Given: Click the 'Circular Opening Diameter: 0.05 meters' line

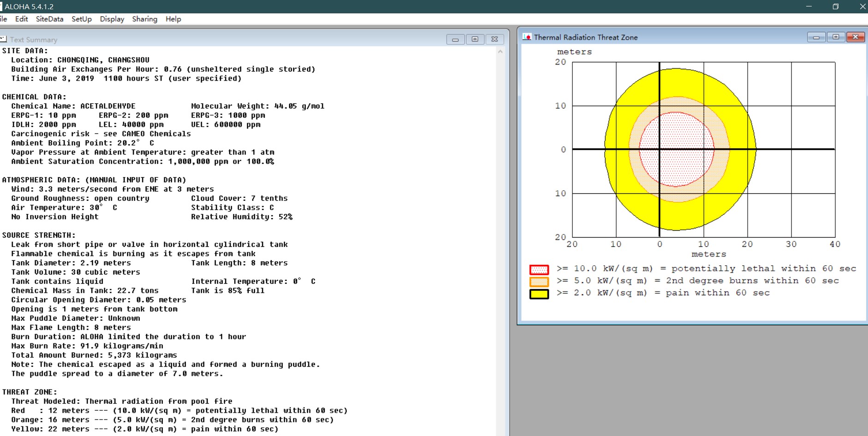Looking at the screenshot, I should pos(99,300).
